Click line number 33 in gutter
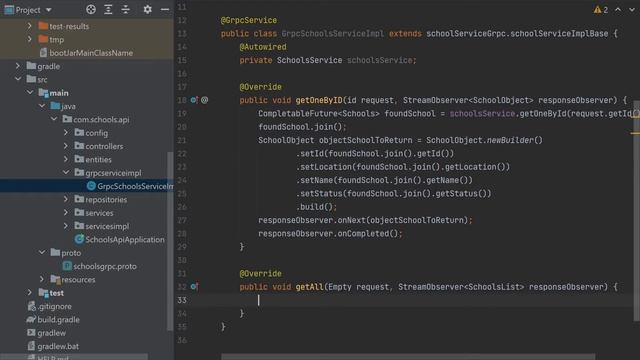 click(x=182, y=300)
